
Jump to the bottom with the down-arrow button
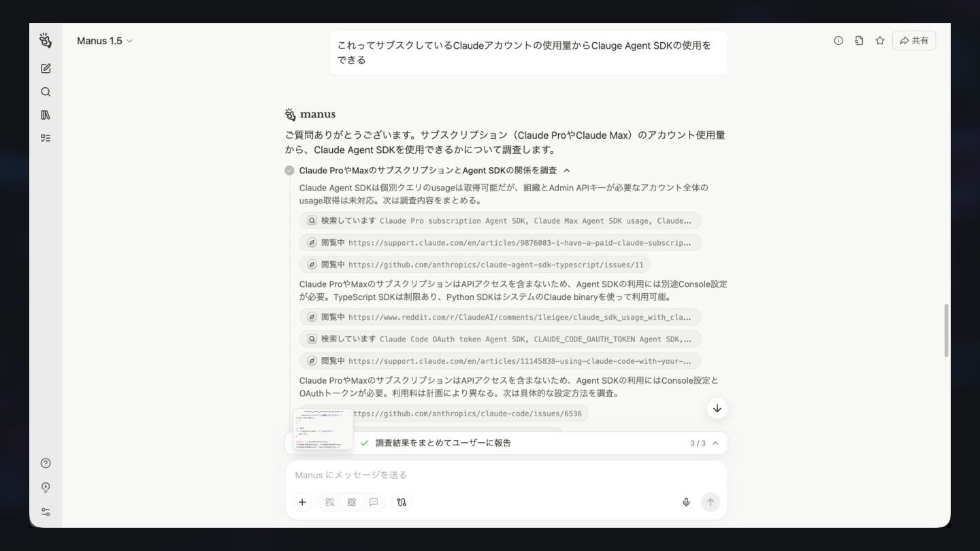pyautogui.click(x=717, y=408)
